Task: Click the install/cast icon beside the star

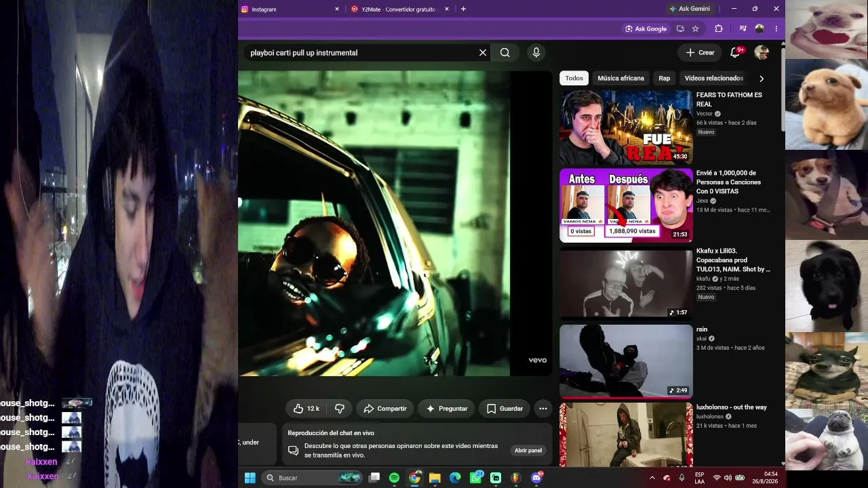Action: [680, 29]
